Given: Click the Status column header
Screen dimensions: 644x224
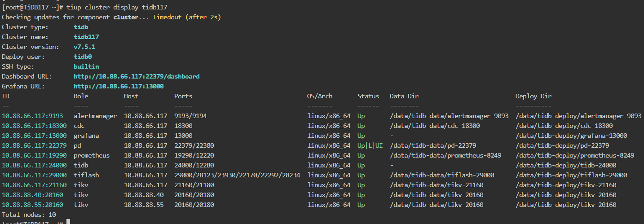Looking at the screenshot, I should click(368, 96).
